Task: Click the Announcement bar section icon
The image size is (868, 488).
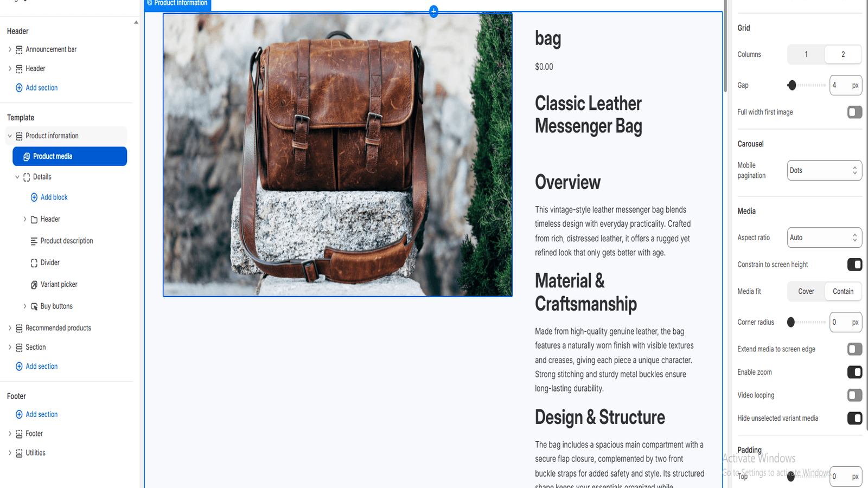Action: click(19, 49)
